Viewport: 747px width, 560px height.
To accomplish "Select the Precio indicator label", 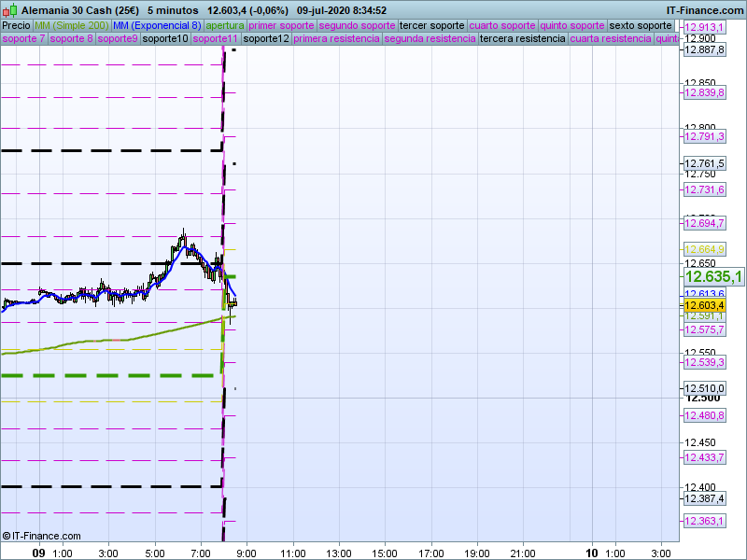I will point(17,26).
